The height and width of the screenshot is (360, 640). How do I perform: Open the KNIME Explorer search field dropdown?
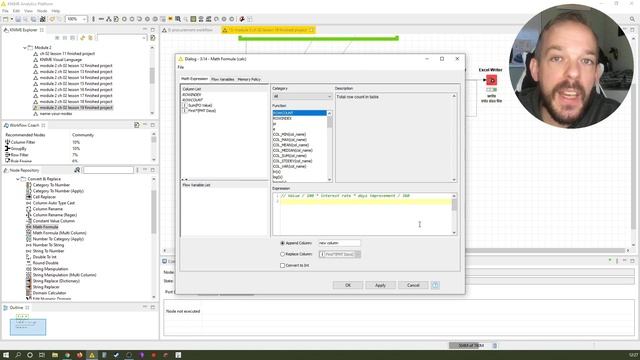144,38
